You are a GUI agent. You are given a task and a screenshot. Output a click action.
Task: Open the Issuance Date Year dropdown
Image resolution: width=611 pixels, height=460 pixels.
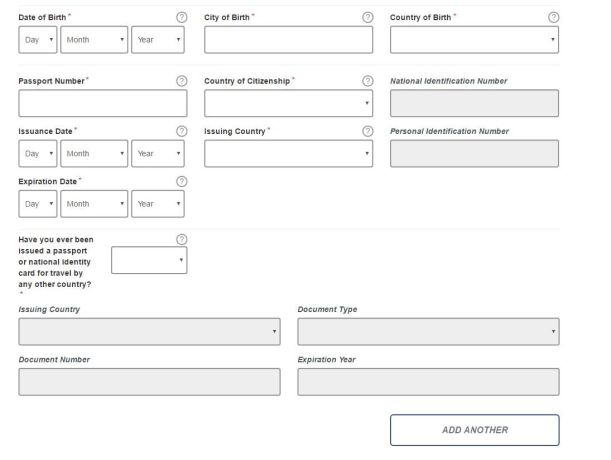[158, 154]
